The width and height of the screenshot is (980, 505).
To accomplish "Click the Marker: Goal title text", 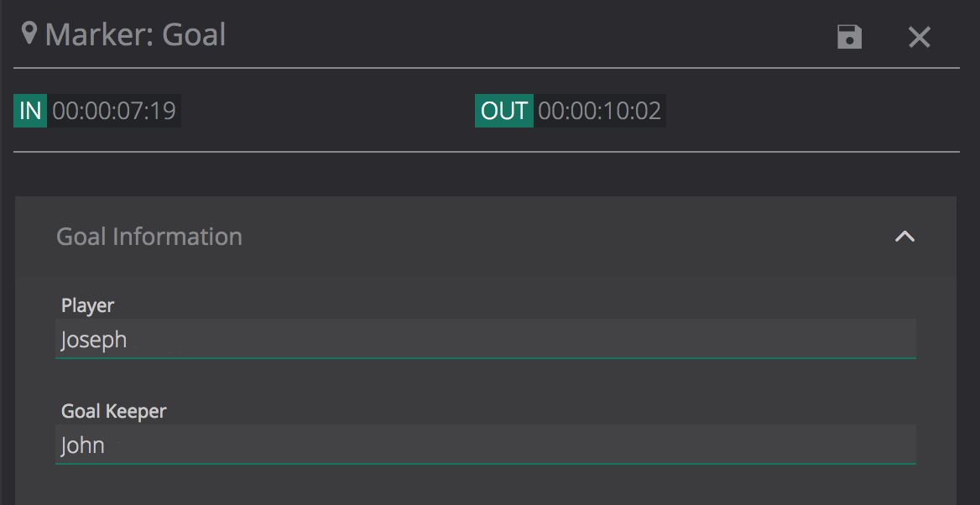I will [135, 35].
